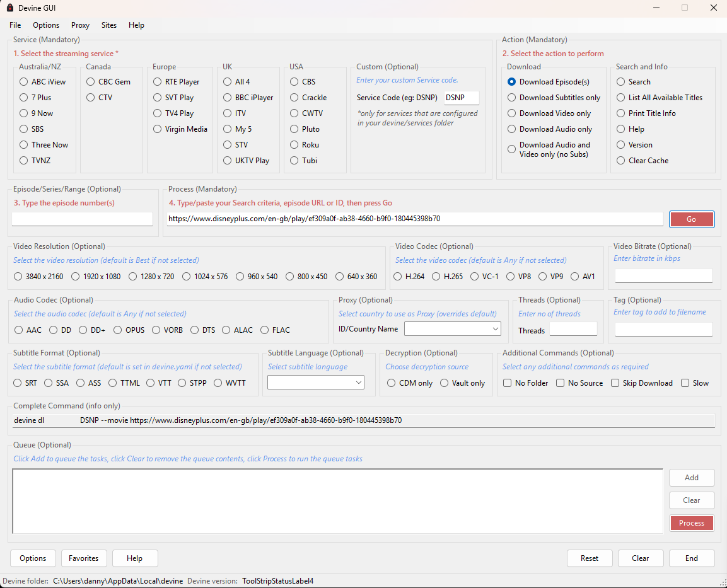Enable the No Source checkbox

click(x=579, y=383)
